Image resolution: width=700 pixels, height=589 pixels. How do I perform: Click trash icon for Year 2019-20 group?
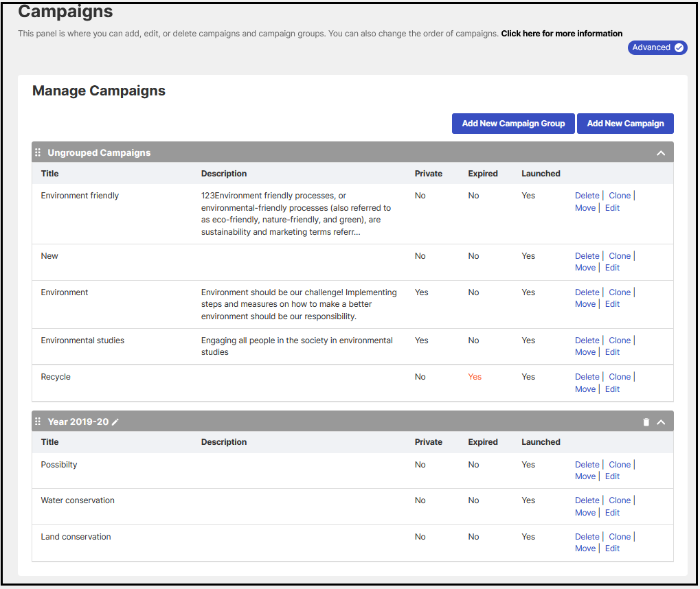pos(646,422)
